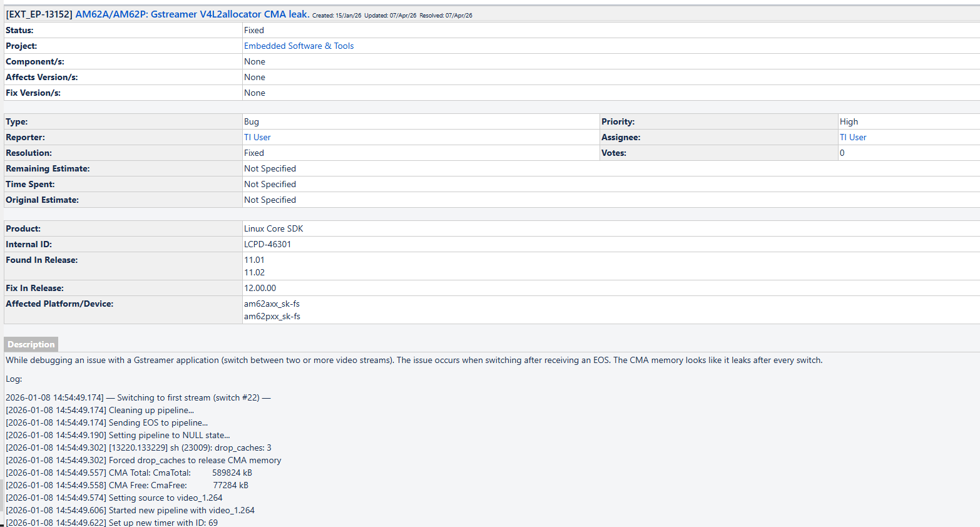The width and height of the screenshot is (980, 527).
Task: Click the log line "Started new pipeline with video_1.264"
Action: [130, 510]
